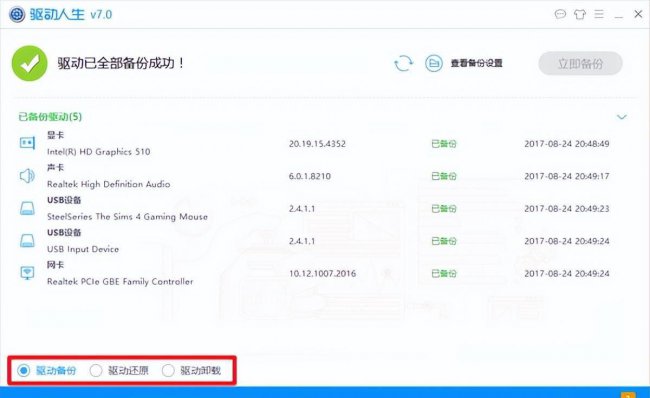This screenshot has width=650, height=398.
Task: Click the green success checkmark icon
Action: pyautogui.click(x=29, y=63)
